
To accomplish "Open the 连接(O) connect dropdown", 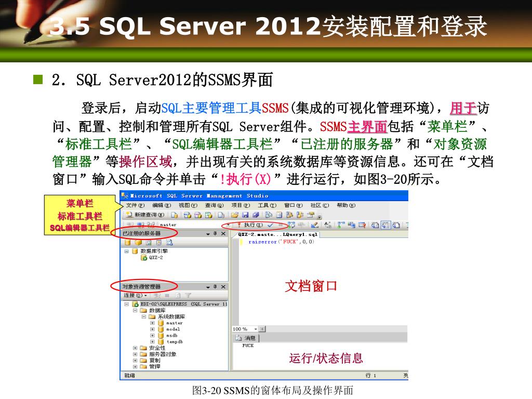I will point(136,296).
